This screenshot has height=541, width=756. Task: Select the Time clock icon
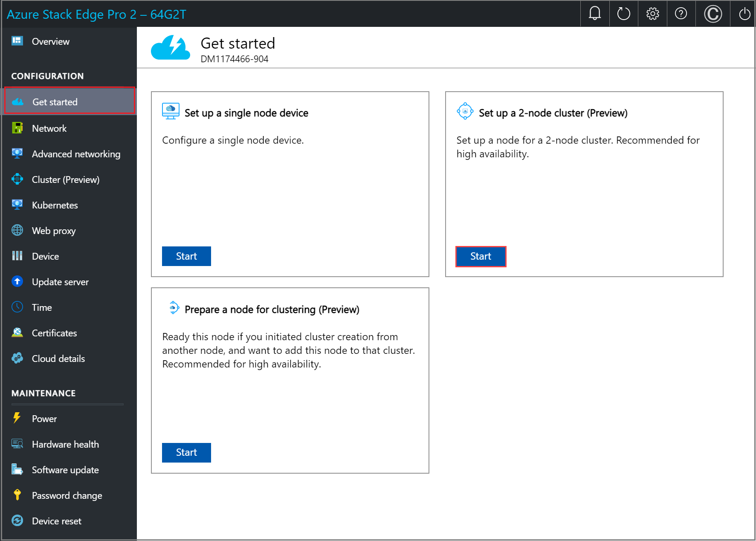17,307
